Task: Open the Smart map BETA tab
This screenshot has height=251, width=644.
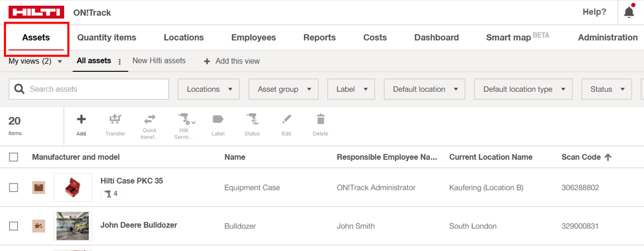Action: coord(518,37)
